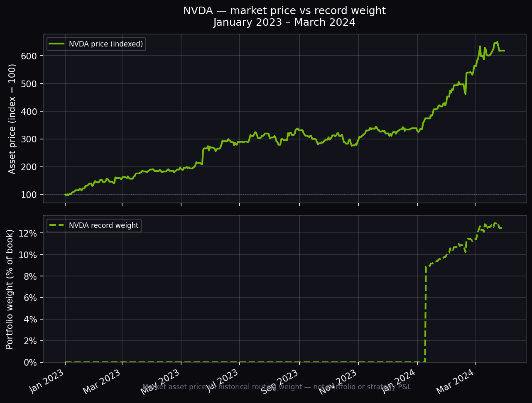Click the 200 tick label on price axis
The image size is (532, 403).
coord(29,167)
